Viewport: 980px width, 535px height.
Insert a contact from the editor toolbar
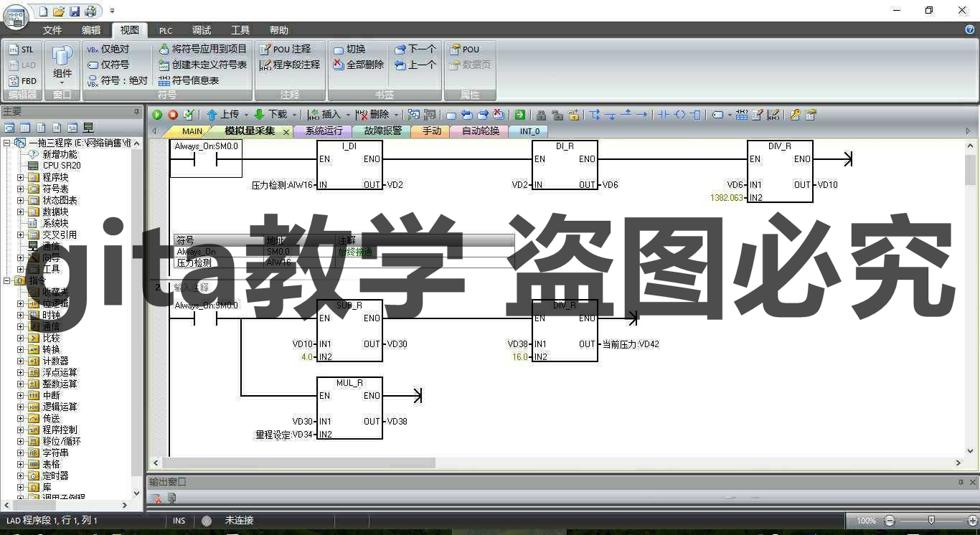pyautogui.click(x=663, y=115)
